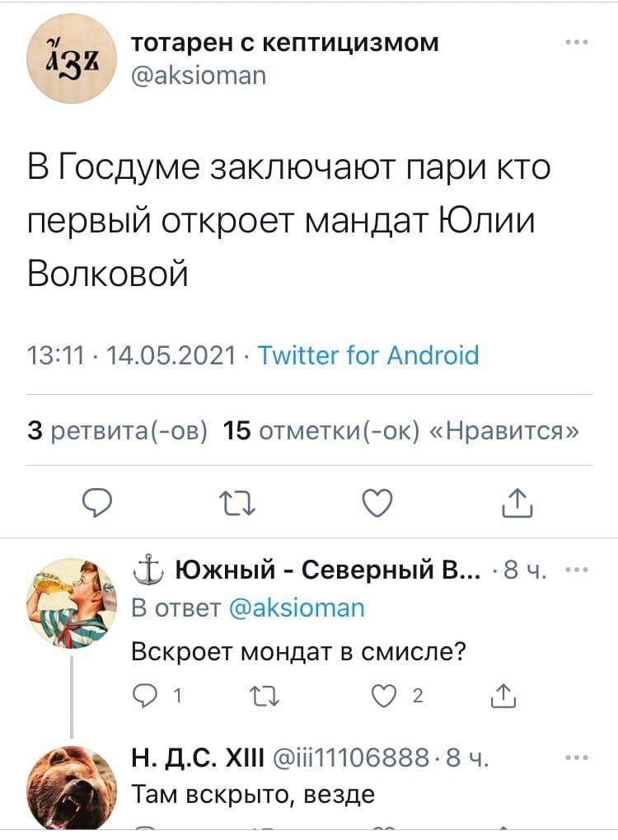Share the Южный - Северный reply
Screen dimensions: 618x840
coord(503,696)
